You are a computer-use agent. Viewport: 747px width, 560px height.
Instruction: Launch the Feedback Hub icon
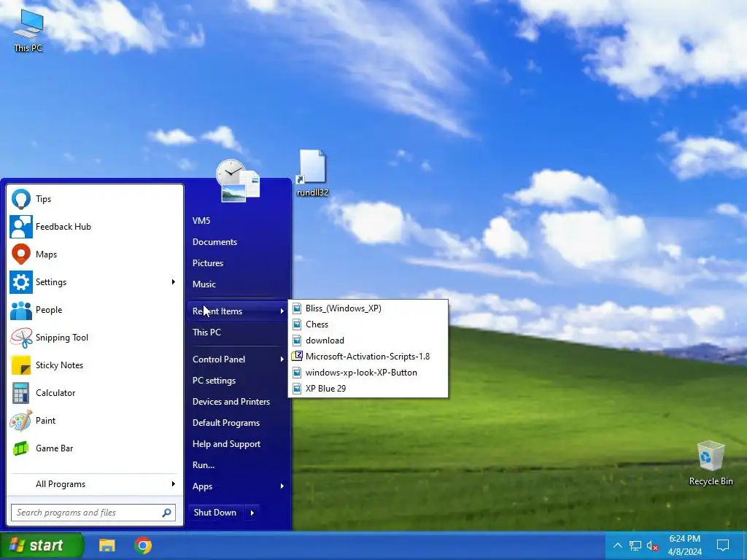point(21,227)
